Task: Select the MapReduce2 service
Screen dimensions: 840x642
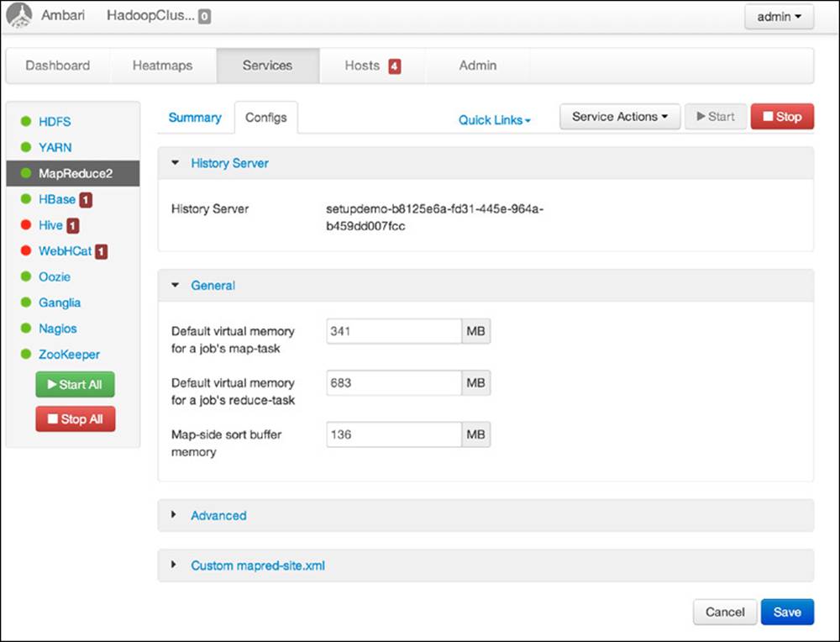Action: tap(73, 173)
